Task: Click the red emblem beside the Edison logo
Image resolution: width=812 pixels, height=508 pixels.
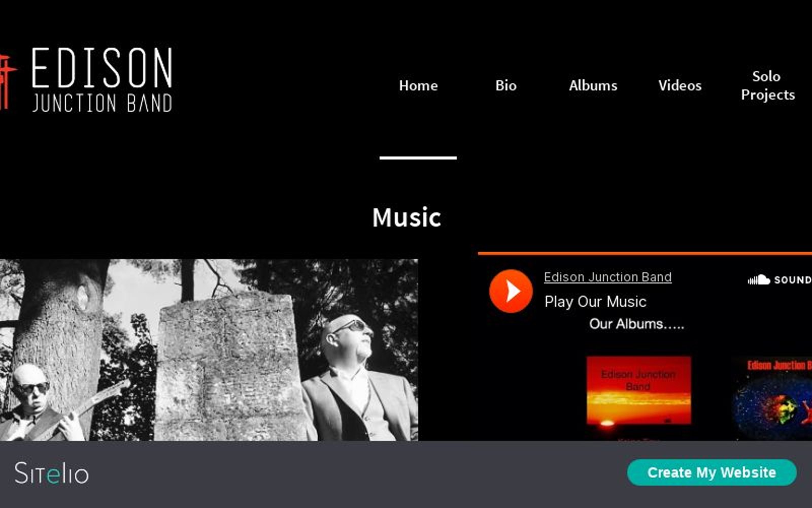Action: coord(8,81)
